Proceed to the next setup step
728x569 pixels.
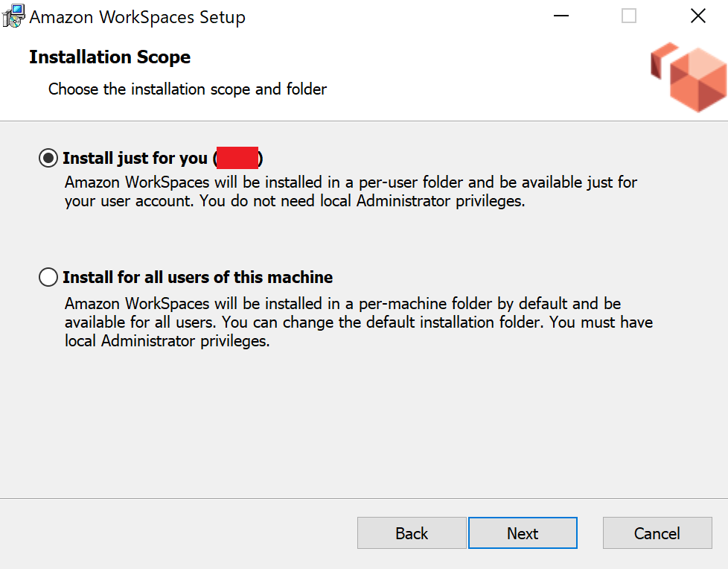[523, 533]
